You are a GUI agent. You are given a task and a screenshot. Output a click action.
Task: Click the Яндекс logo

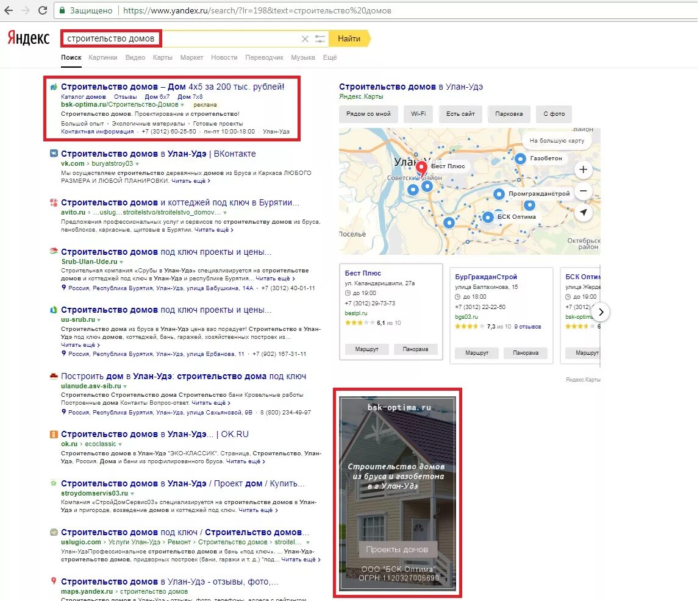coord(28,38)
